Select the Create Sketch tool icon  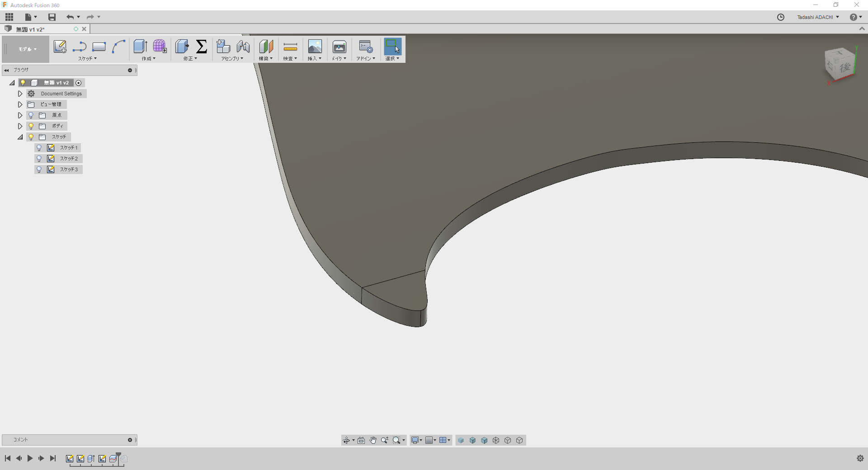[x=60, y=47]
